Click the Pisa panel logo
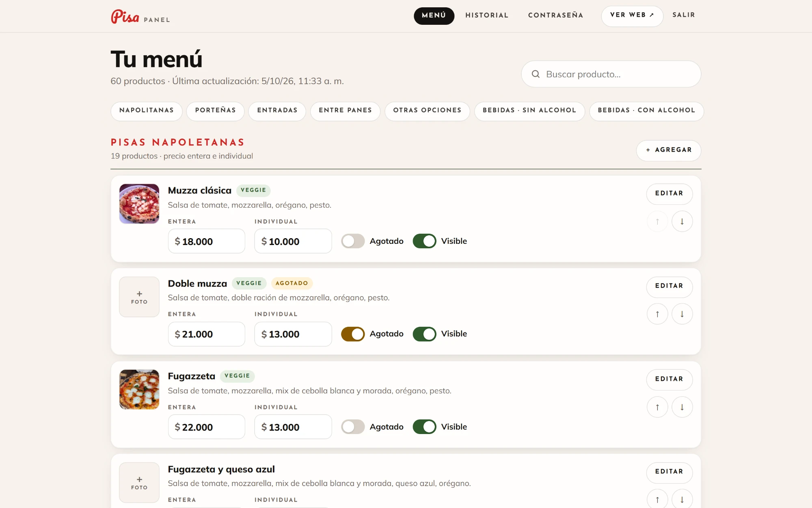Screen dimensions: 812x508 (140, 16)
